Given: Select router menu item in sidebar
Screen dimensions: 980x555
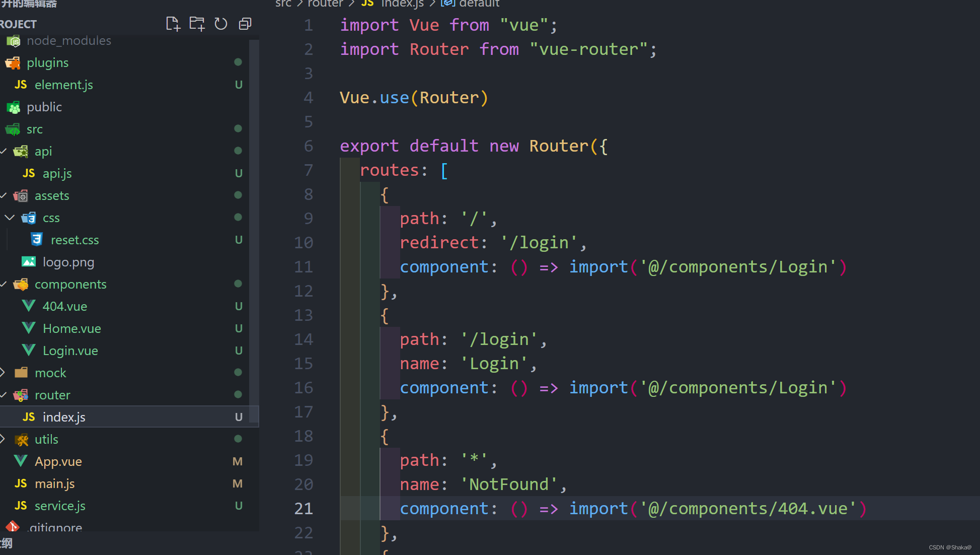Looking at the screenshot, I should point(52,395).
